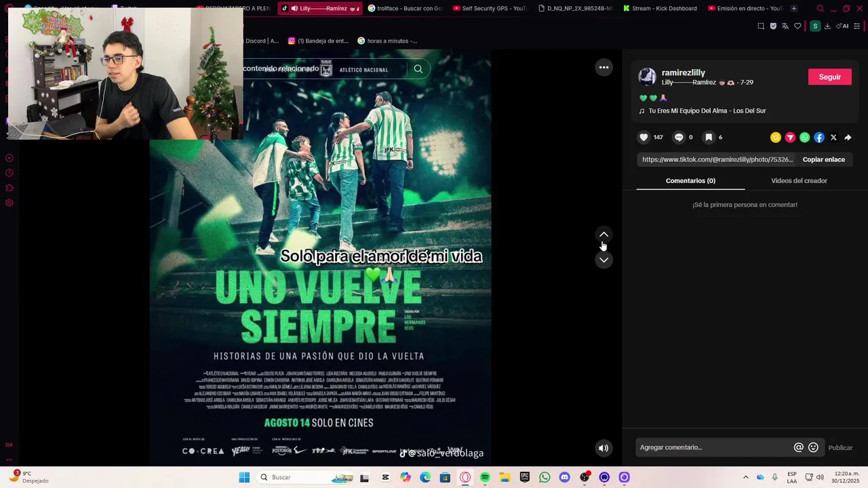Image resolution: width=868 pixels, height=488 pixels.
Task: Open browser easy setup menu icon
Action: coord(857,26)
